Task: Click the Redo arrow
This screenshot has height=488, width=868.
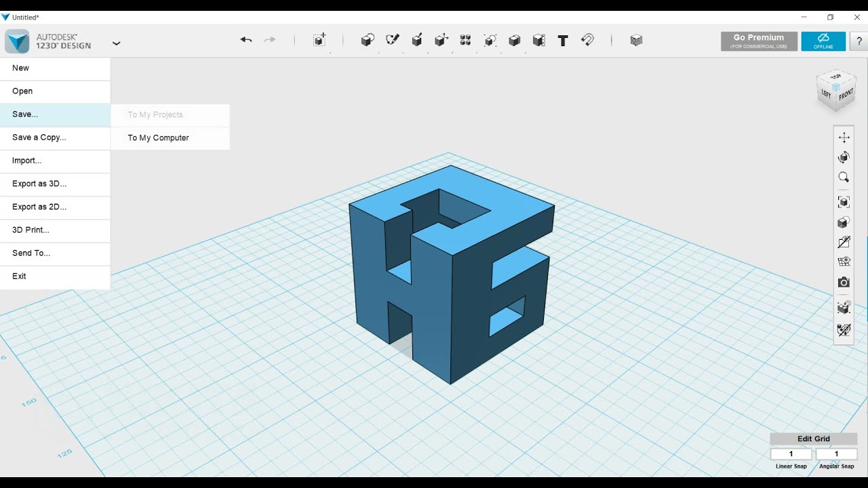Action: coord(270,40)
